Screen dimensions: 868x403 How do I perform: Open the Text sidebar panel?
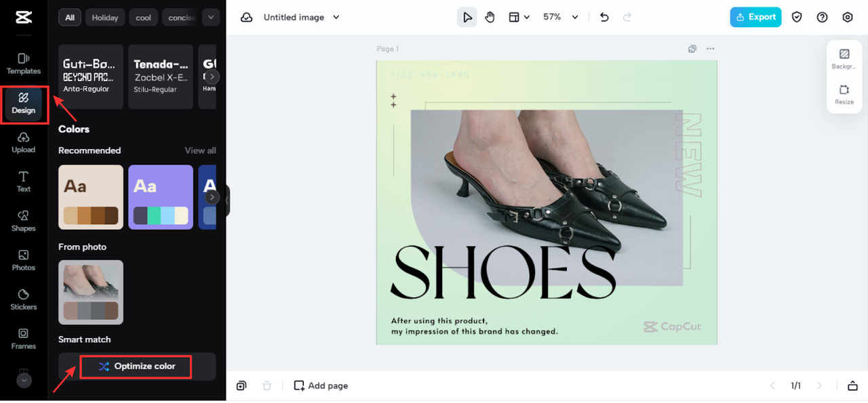(24, 182)
